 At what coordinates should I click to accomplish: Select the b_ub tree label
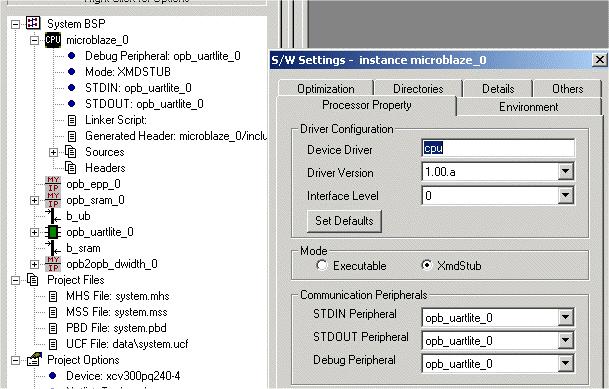78,216
